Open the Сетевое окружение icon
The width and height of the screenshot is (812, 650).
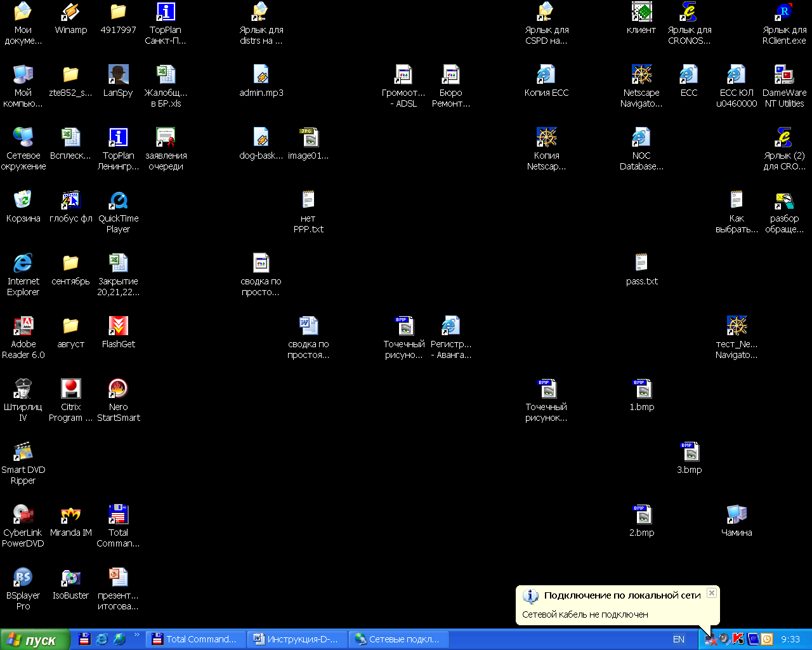coord(23,149)
